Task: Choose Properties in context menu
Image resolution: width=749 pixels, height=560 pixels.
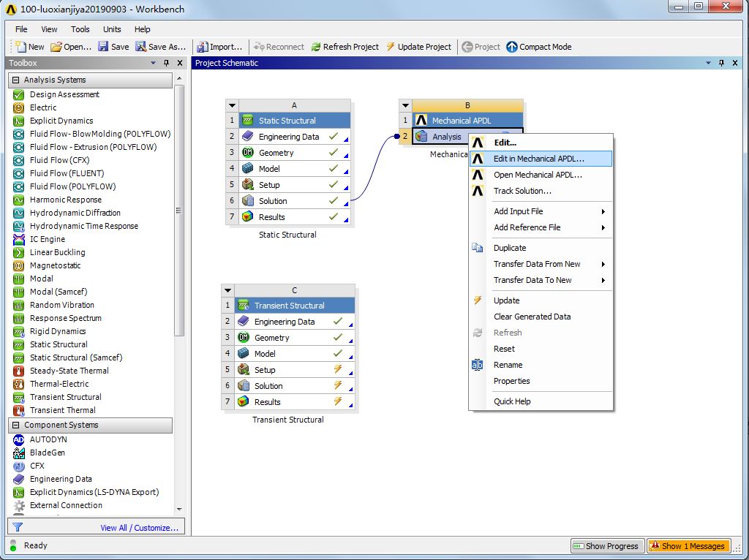Action: pyautogui.click(x=541, y=381)
